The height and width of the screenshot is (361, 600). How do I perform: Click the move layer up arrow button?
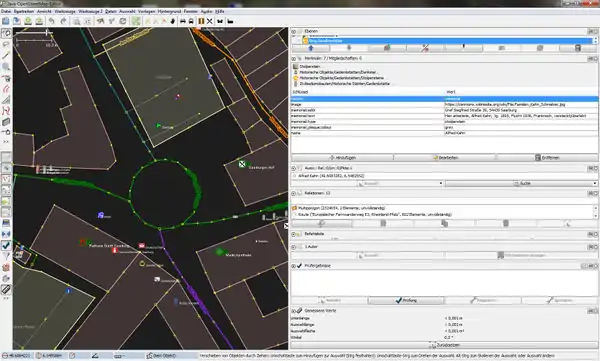click(x=311, y=48)
